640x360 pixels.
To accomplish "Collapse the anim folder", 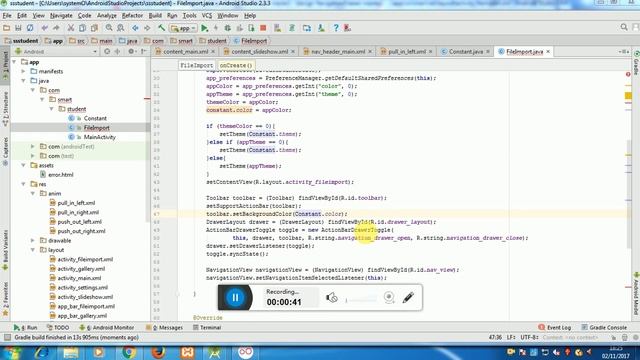I will [33, 193].
